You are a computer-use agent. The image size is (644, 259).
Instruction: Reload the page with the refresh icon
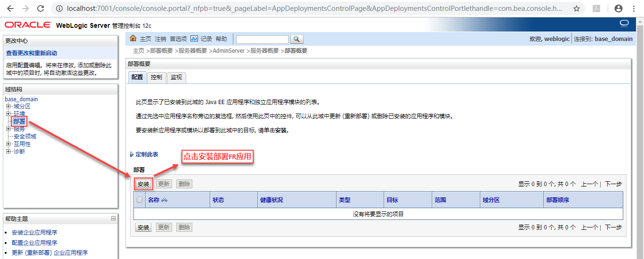pyautogui.click(x=41, y=8)
